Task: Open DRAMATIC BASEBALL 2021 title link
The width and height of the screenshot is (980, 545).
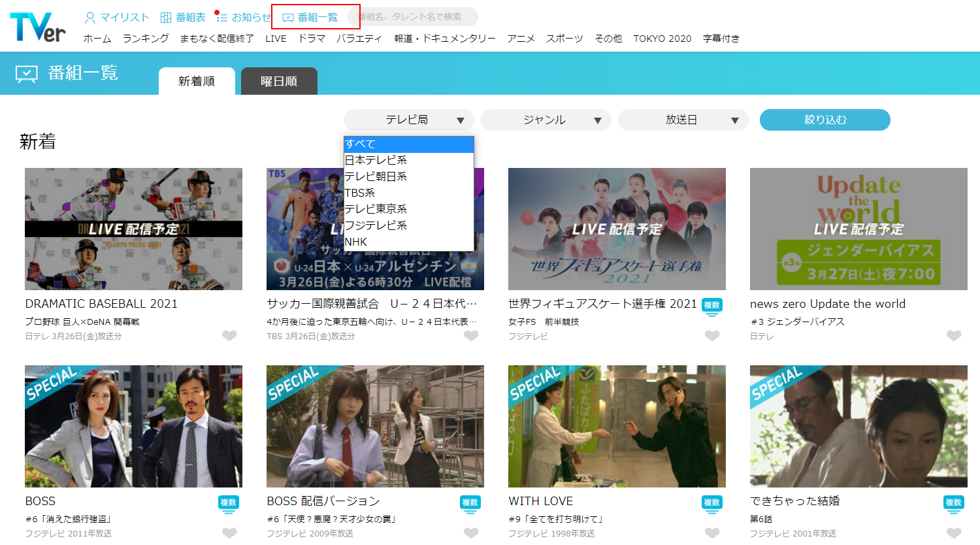Action: coord(101,304)
